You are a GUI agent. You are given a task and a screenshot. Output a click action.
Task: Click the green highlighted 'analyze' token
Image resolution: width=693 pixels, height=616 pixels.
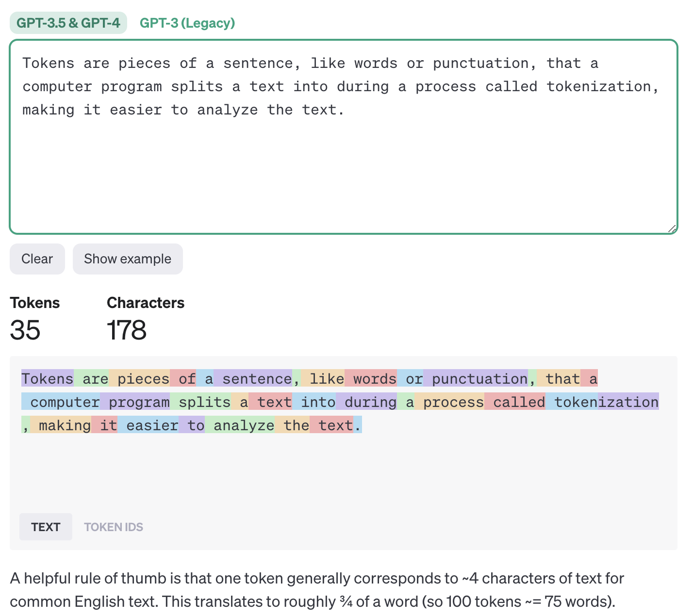pyautogui.click(x=240, y=425)
